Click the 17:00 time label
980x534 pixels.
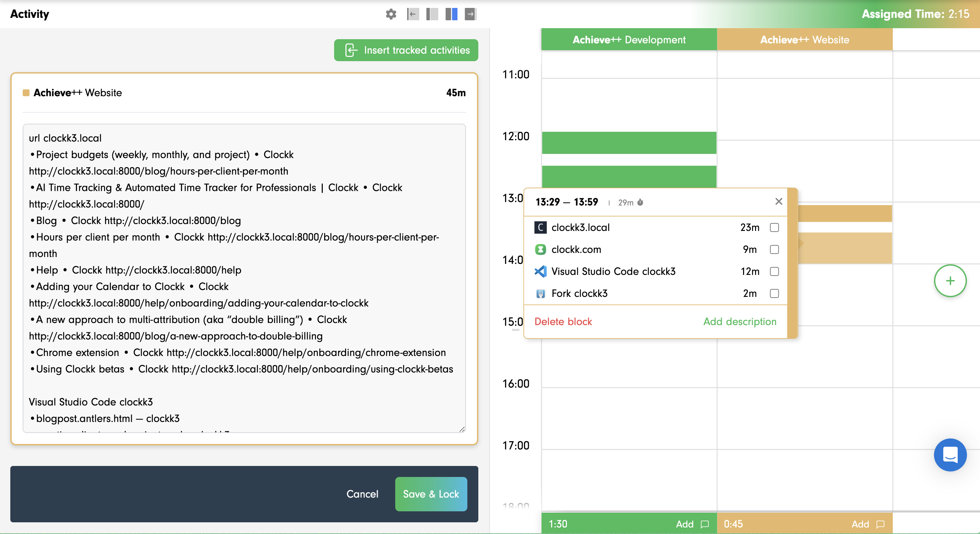(x=515, y=445)
